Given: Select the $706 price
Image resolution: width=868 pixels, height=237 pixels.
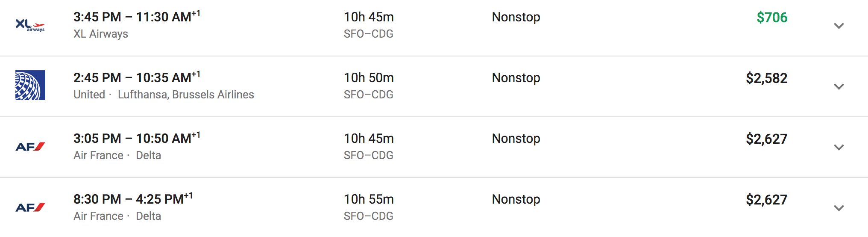Looking at the screenshot, I should [772, 18].
